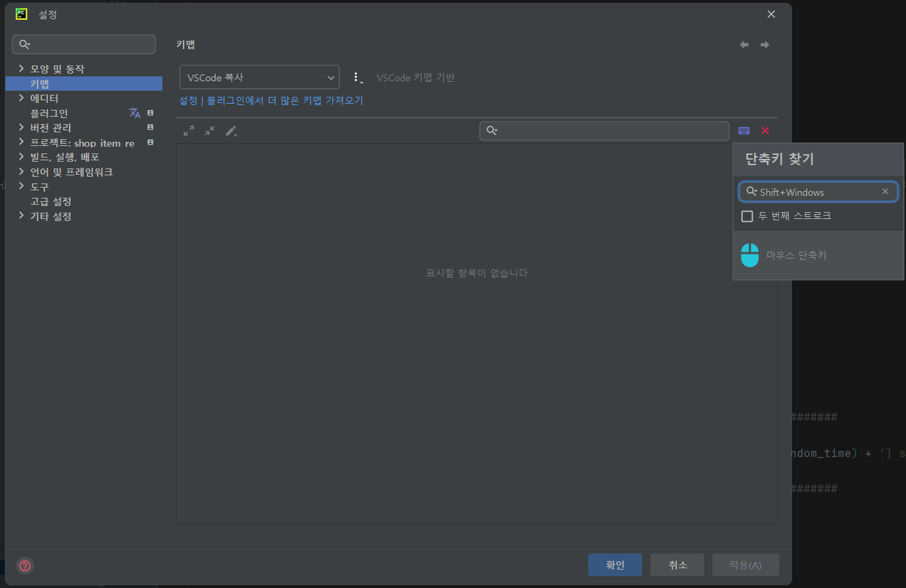The height and width of the screenshot is (588, 906).
Task: Focus the Shift+Windows shortcut input field
Action: pos(818,192)
